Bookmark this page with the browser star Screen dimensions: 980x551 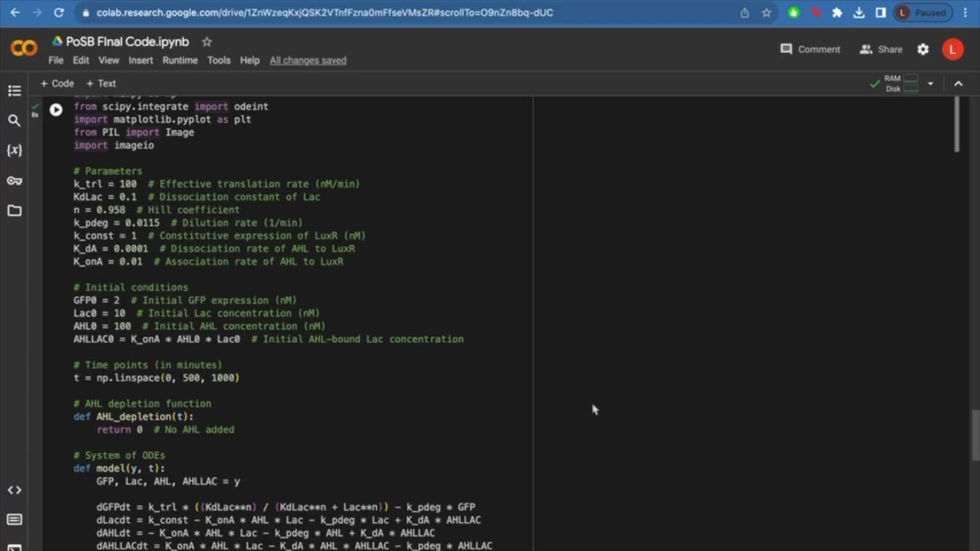(766, 12)
